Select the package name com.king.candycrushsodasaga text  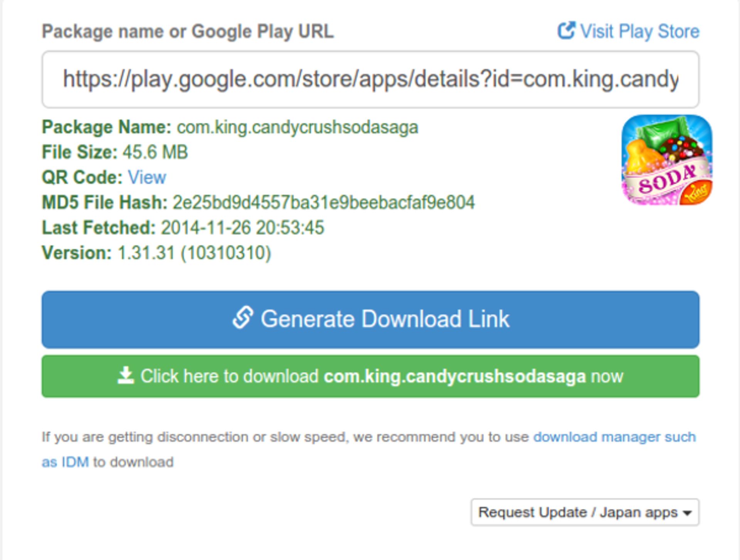[298, 128]
